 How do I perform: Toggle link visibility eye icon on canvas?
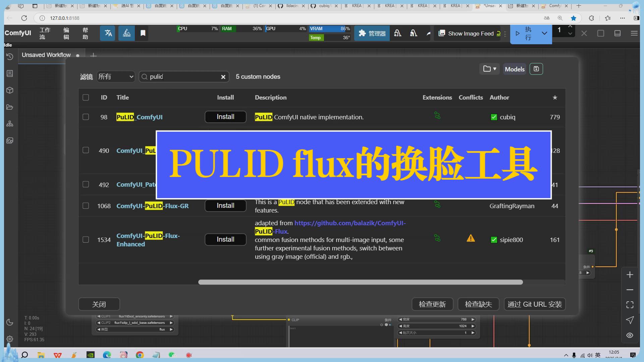point(630,335)
